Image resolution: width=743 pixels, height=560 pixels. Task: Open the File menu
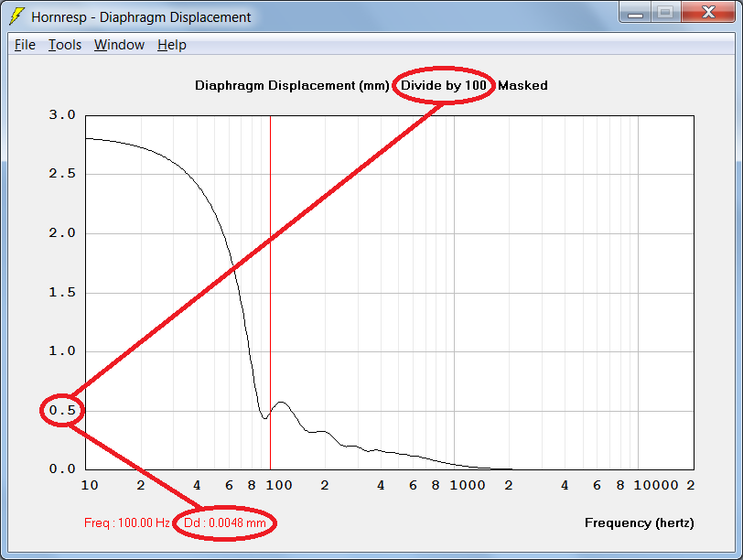tap(25, 45)
